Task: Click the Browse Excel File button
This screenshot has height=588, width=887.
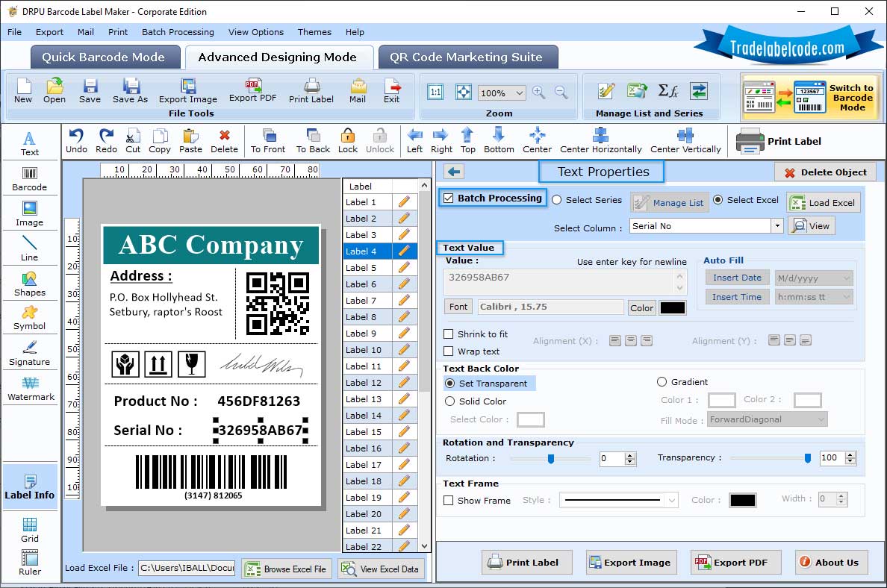Action: click(x=286, y=569)
